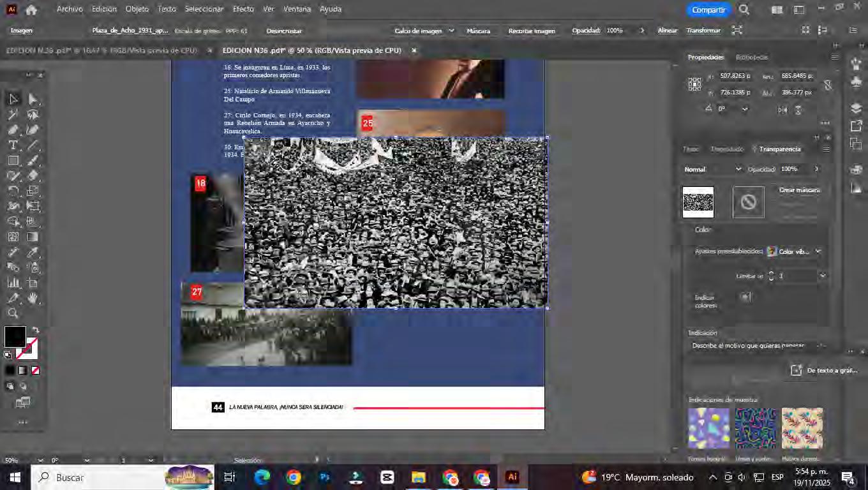Open the Transformar link
This screenshot has height=490, width=868.
pyautogui.click(x=703, y=31)
